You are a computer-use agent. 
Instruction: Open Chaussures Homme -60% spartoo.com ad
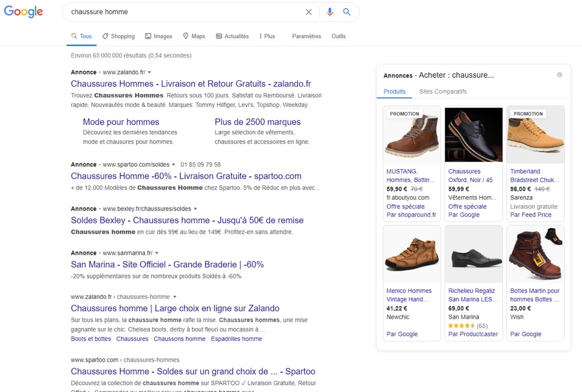pos(186,176)
